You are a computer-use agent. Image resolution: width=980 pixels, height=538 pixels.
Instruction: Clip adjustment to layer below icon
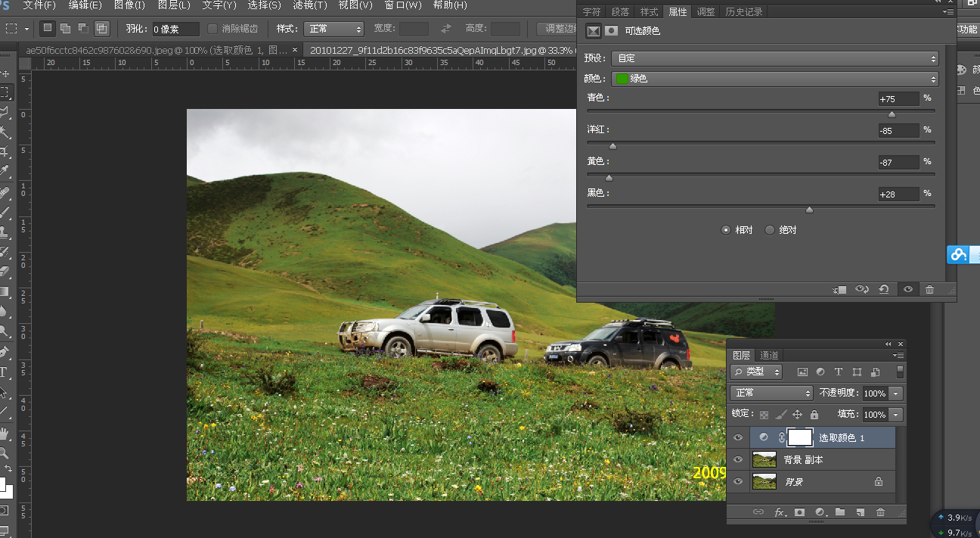click(841, 290)
